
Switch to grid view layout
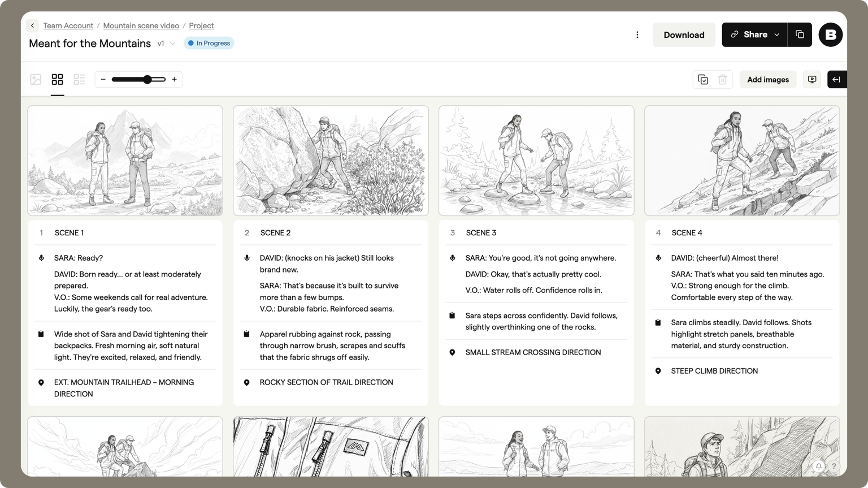click(x=57, y=80)
